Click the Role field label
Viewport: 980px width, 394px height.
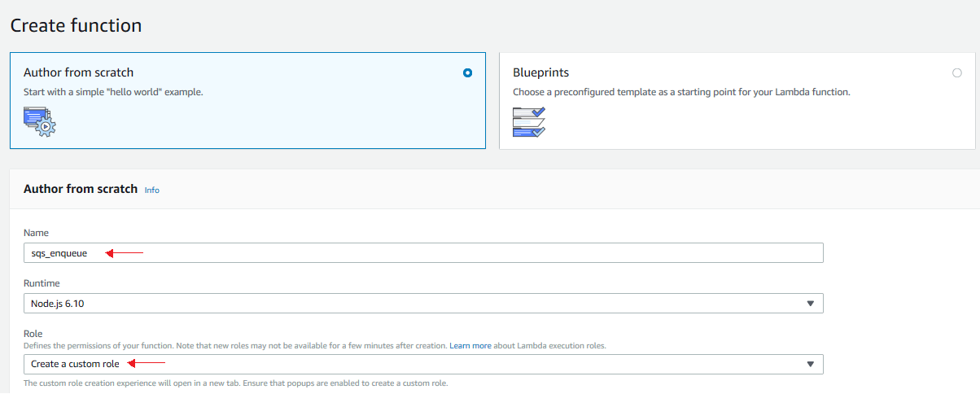pos(33,334)
